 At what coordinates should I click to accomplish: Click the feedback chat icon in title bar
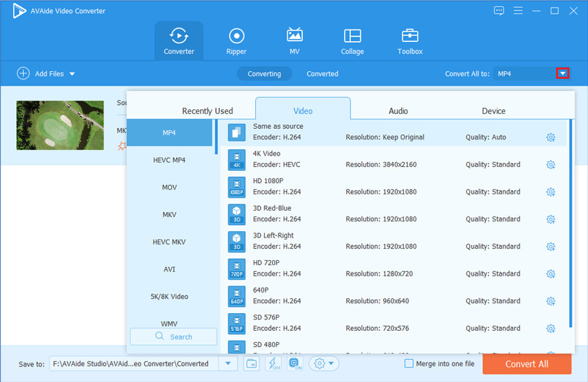[x=499, y=11]
